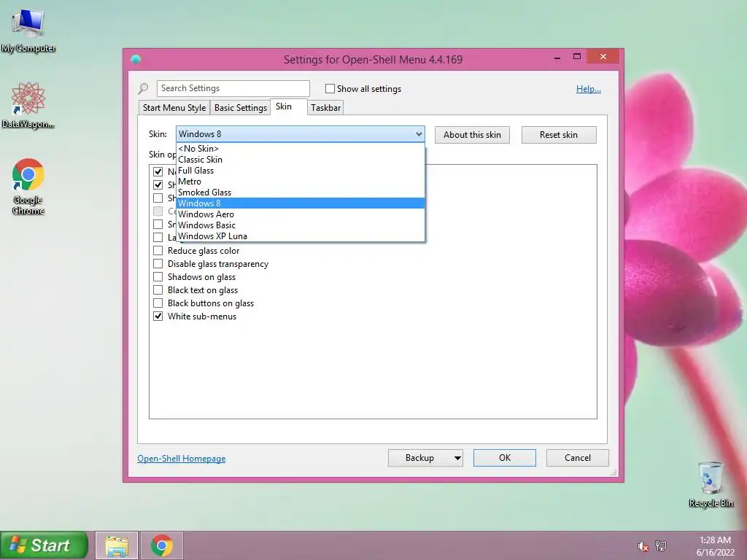This screenshot has height=560, width=747.
Task: Click Reset skin button
Action: click(559, 135)
